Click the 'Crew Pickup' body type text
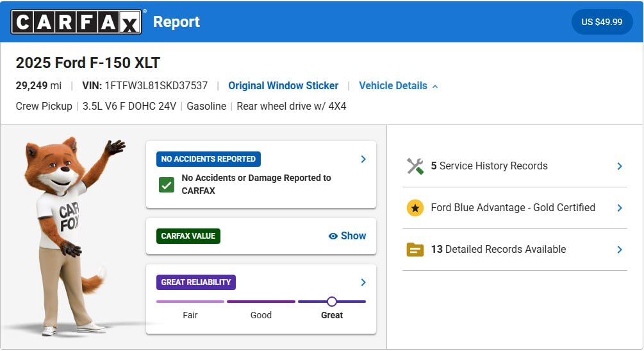Screen dimensions: 644x351 coord(44,106)
